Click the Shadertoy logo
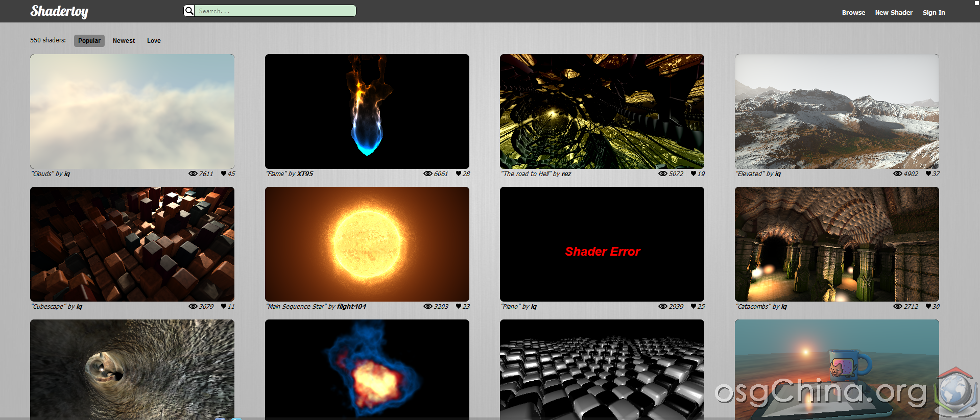Screen dimensions: 980x420 coord(59,11)
